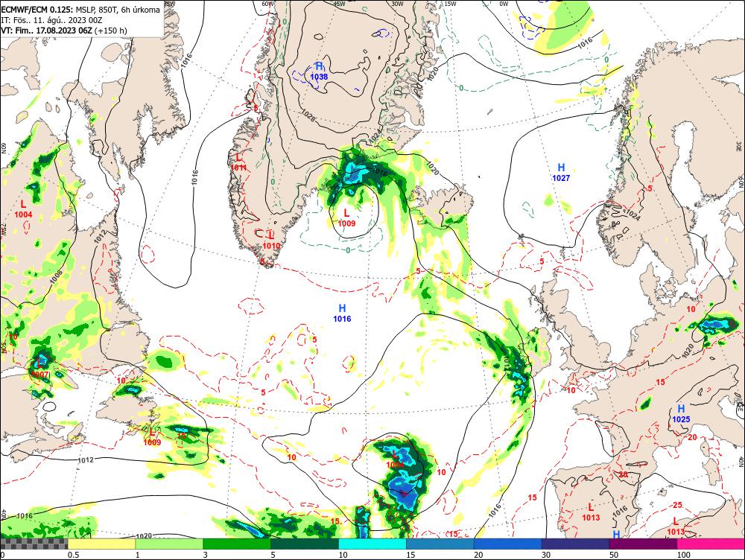This screenshot has width=745, height=560.
Task: Click the L 1011 low on west Greenland
Action: point(238,162)
